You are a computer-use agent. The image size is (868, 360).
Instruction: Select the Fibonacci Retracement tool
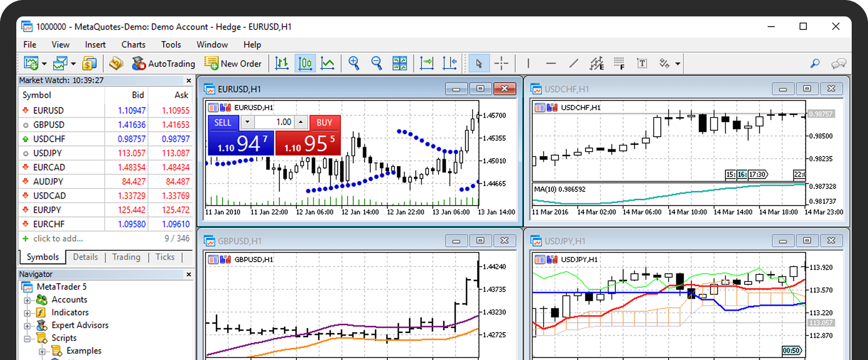(x=619, y=63)
